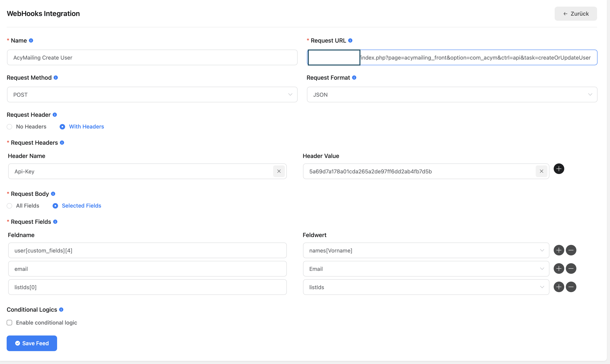The image size is (610, 364).
Task: Go back with the Zurück button
Action: coord(575,14)
